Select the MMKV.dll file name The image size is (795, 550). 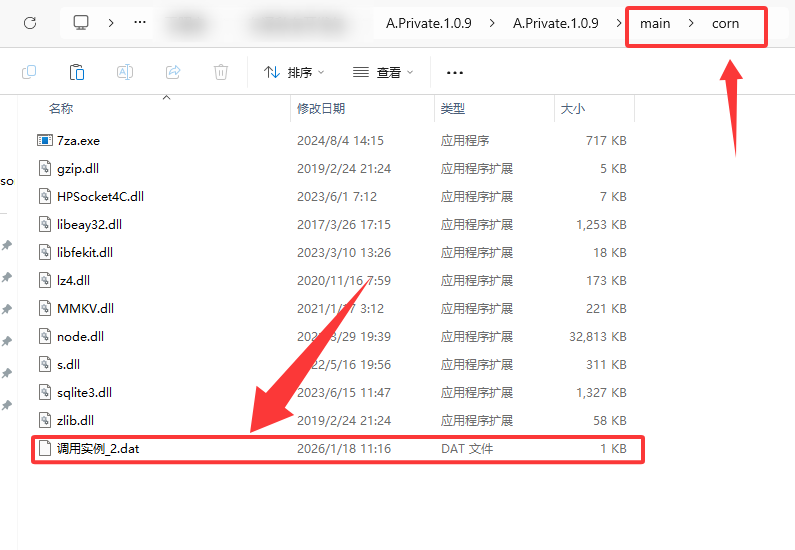pyautogui.click(x=85, y=308)
